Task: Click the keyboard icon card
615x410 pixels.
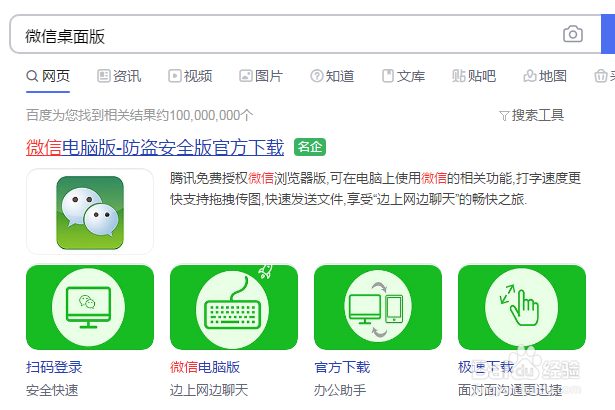Action: (234, 307)
